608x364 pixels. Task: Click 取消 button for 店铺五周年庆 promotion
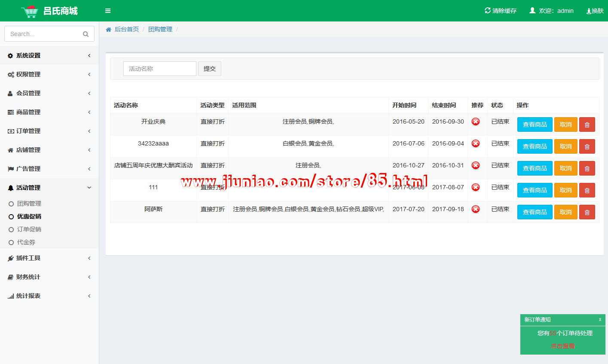[565, 168]
